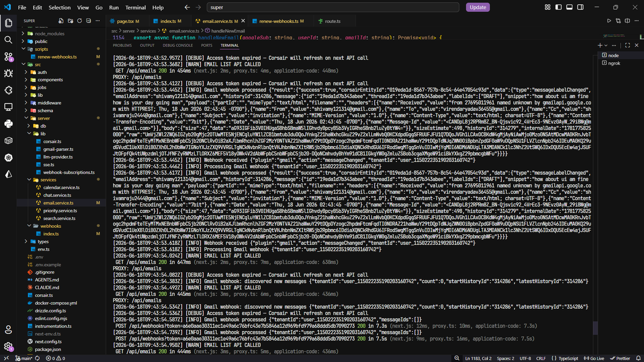Collapse the src folder
This screenshot has width=644, height=362.
coord(38,64)
